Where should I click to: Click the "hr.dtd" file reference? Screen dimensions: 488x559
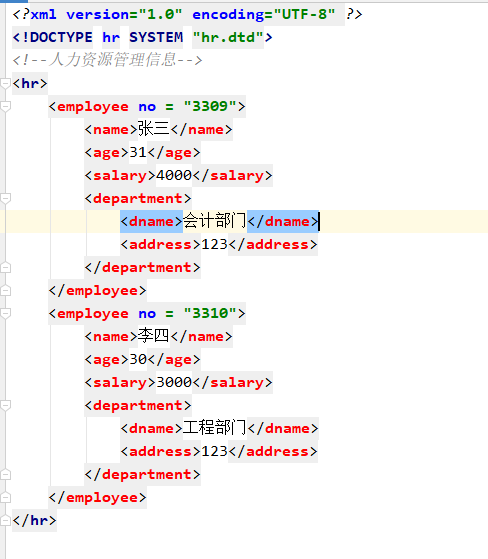pyautogui.click(x=228, y=37)
